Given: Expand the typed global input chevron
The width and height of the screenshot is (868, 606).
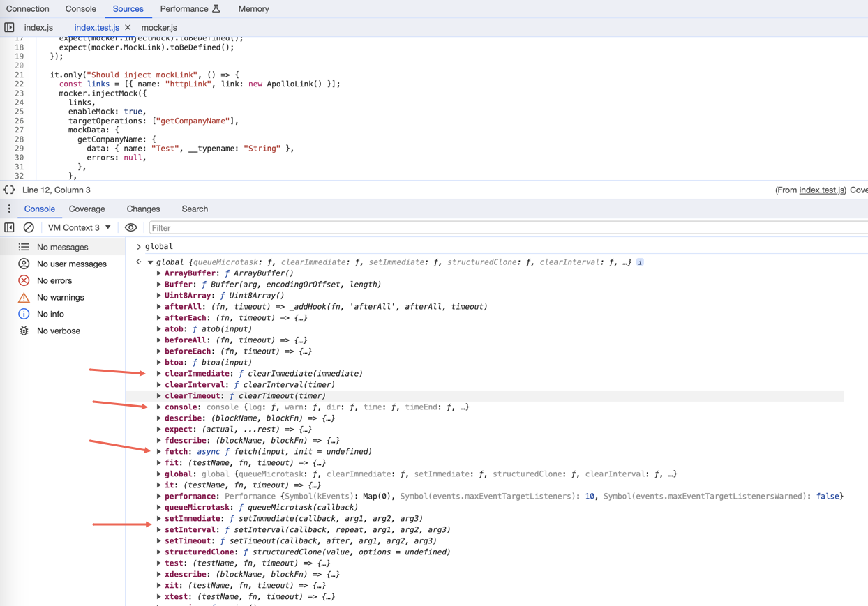Looking at the screenshot, I should [x=139, y=246].
